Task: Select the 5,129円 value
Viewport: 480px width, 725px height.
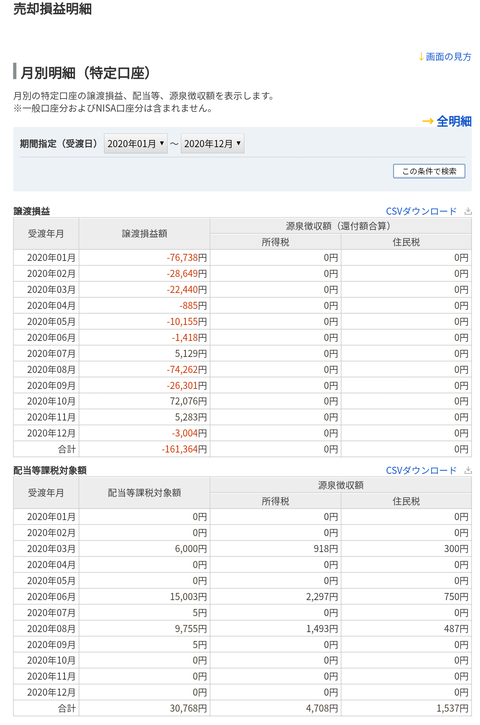Action: [x=191, y=353]
